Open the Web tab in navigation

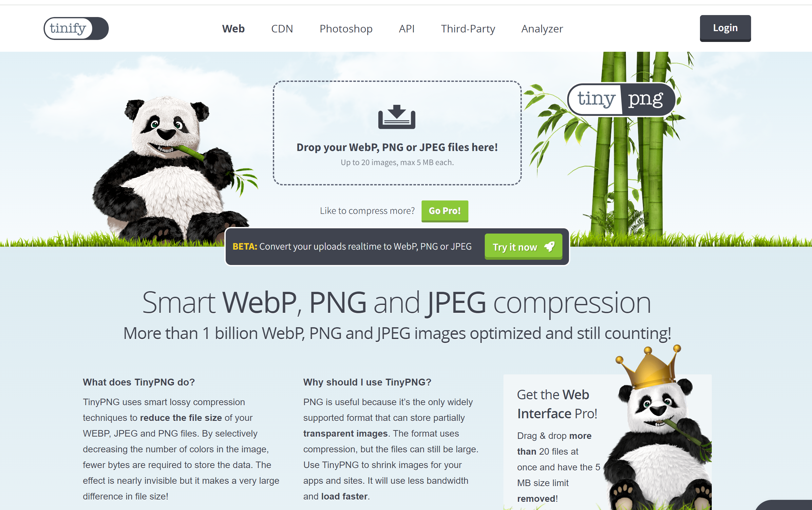pos(233,29)
